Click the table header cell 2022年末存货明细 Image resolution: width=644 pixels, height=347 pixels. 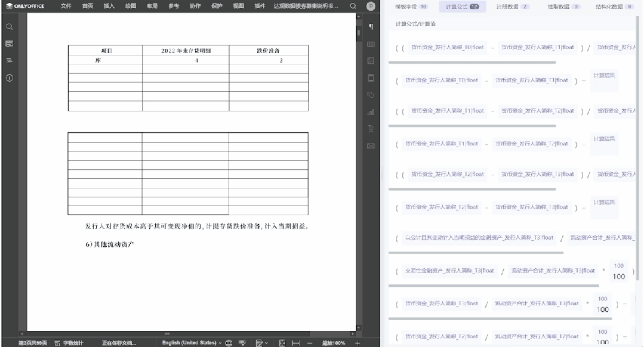pos(186,51)
